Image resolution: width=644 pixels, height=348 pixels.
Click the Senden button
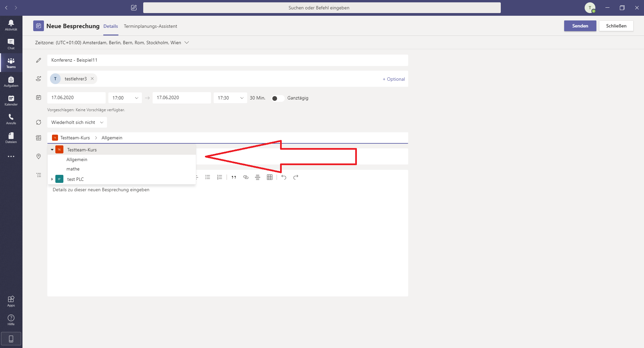[x=580, y=26]
